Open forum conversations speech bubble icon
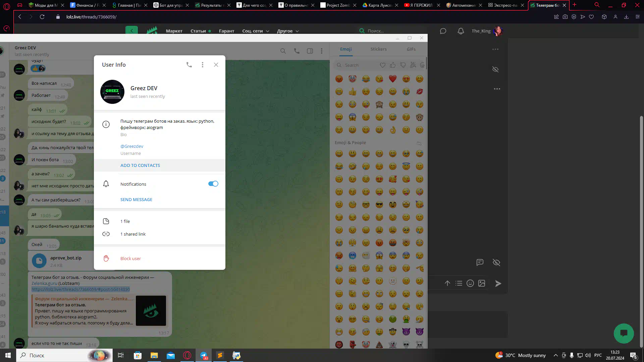Viewport: 644px width, 362px height. pos(443,31)
